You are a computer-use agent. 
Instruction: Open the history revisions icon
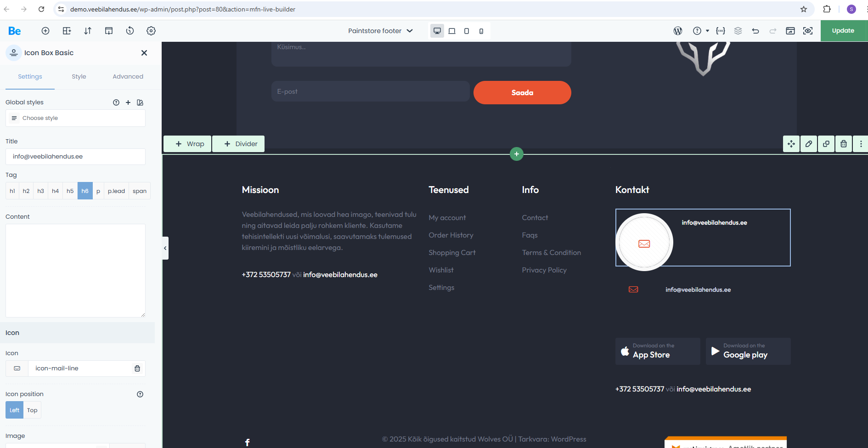coord(130,31)
